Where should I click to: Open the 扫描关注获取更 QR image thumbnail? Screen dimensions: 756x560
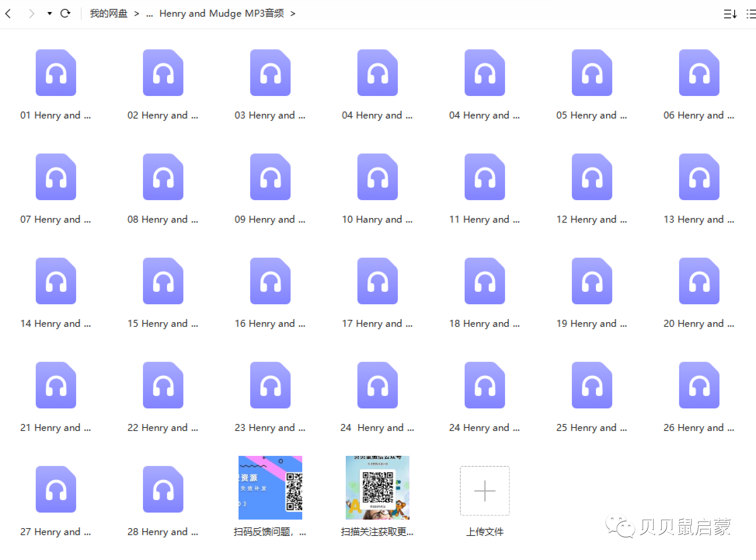tap(377, 487)
